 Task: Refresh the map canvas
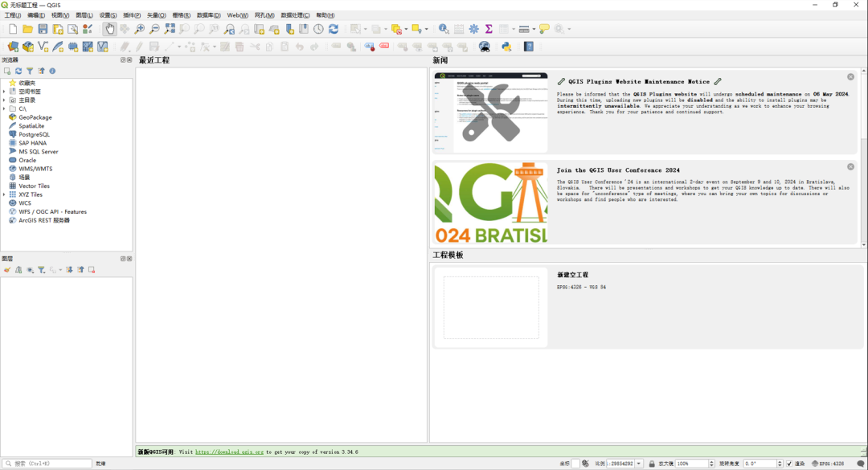pyautogui.click(x=334, y=29)
